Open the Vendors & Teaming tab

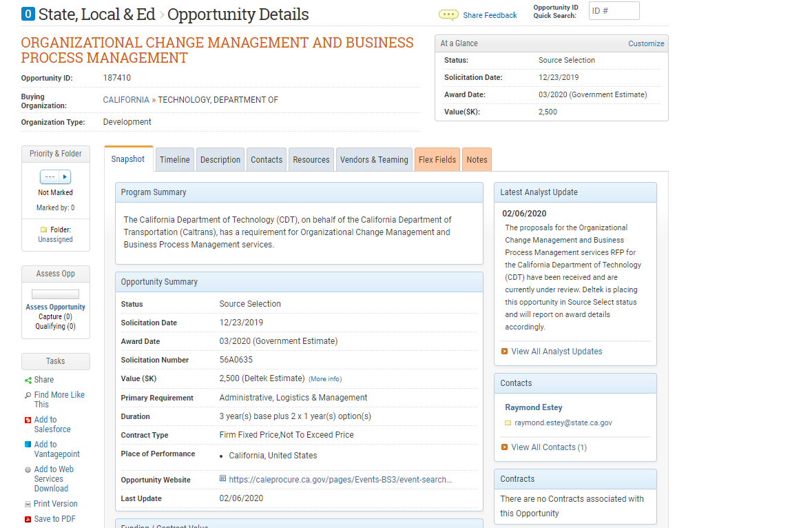click(374, 159)
